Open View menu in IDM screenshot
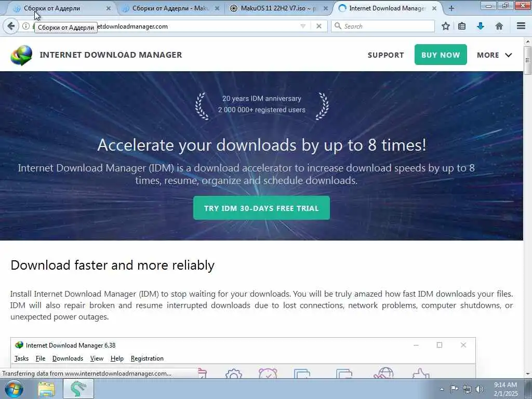Image resolution: width=532 pixels, height=399 pixels. click(97, 358)
